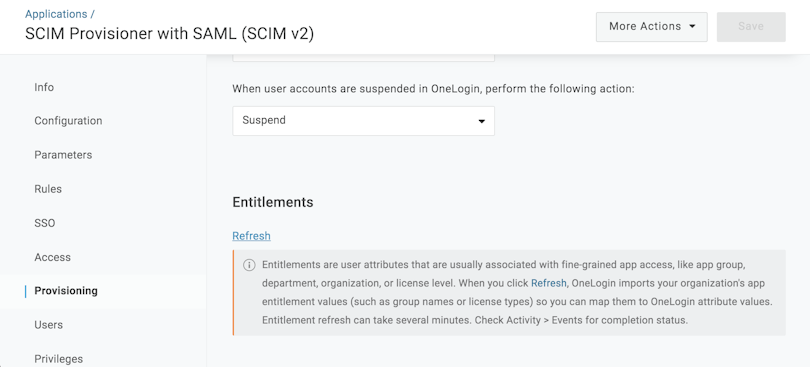Click the underlined Refresh link under Entitlements
The width and height of the screenshot is (810, 367).
[x=251, y=236]
